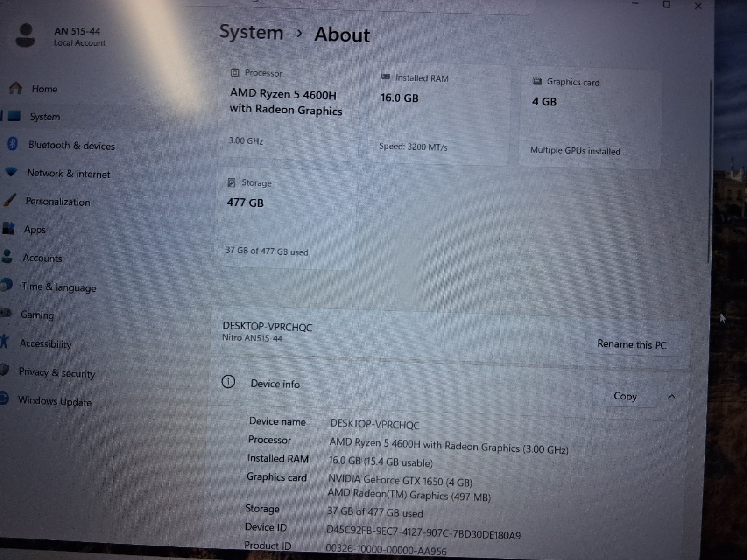
Task: Click the user account avatar icon
Action: [25, 35]
